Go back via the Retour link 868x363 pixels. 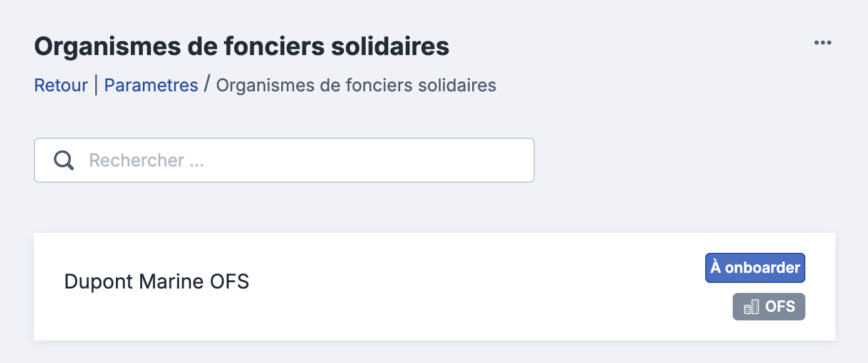click(61, 85)
